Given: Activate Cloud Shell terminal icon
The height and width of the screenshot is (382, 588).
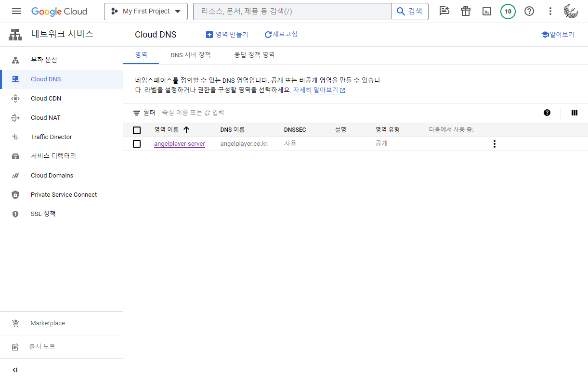Looking at the screenshot, I should click(x=487, y=11).
